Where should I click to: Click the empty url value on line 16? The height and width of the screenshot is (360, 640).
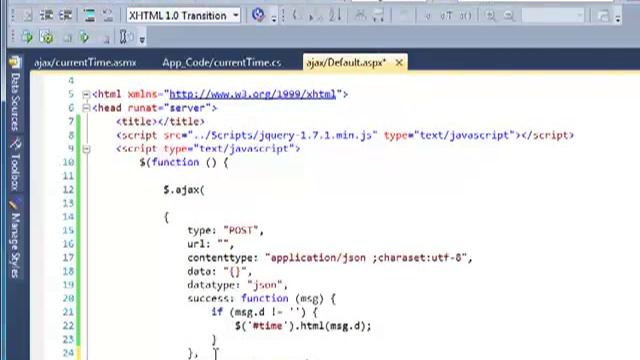[x=223, y=244]
